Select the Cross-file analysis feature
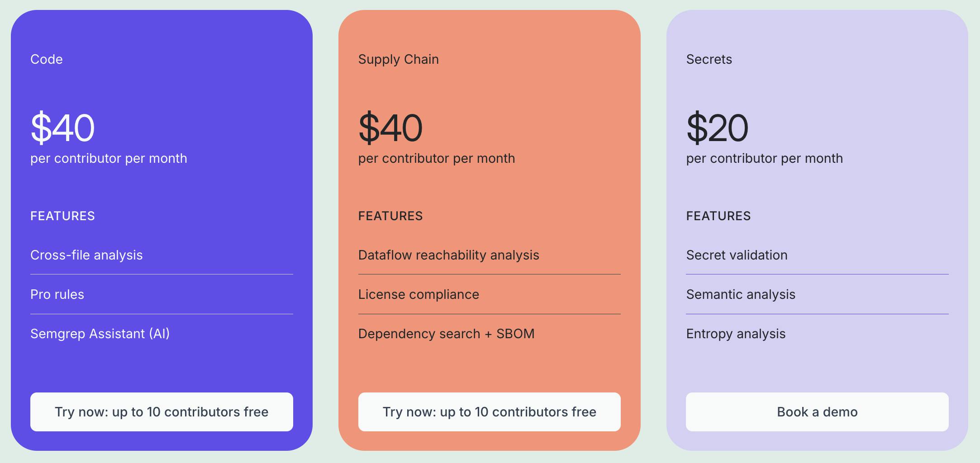The height and width of the screenshot is (463, 980). [x=86, y=255]
